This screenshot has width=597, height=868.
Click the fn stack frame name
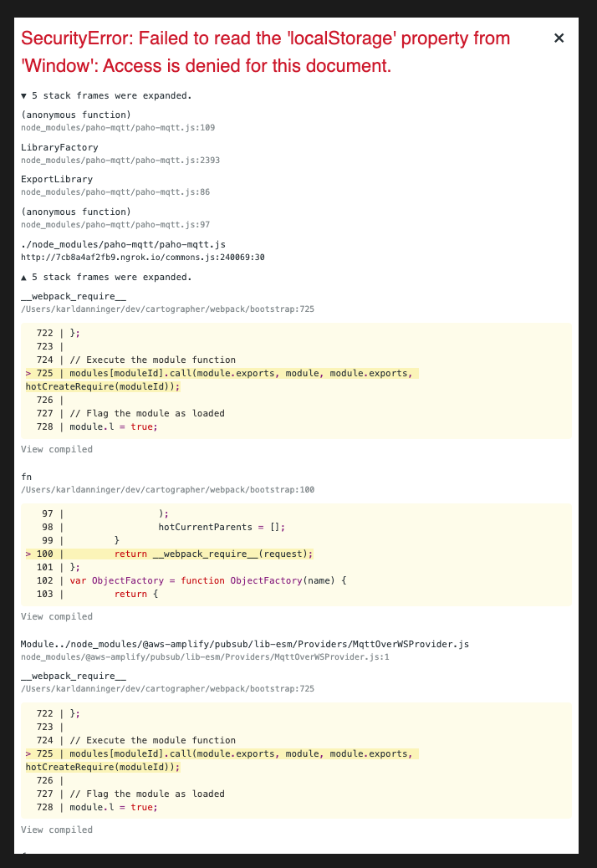tap(26, 477)
